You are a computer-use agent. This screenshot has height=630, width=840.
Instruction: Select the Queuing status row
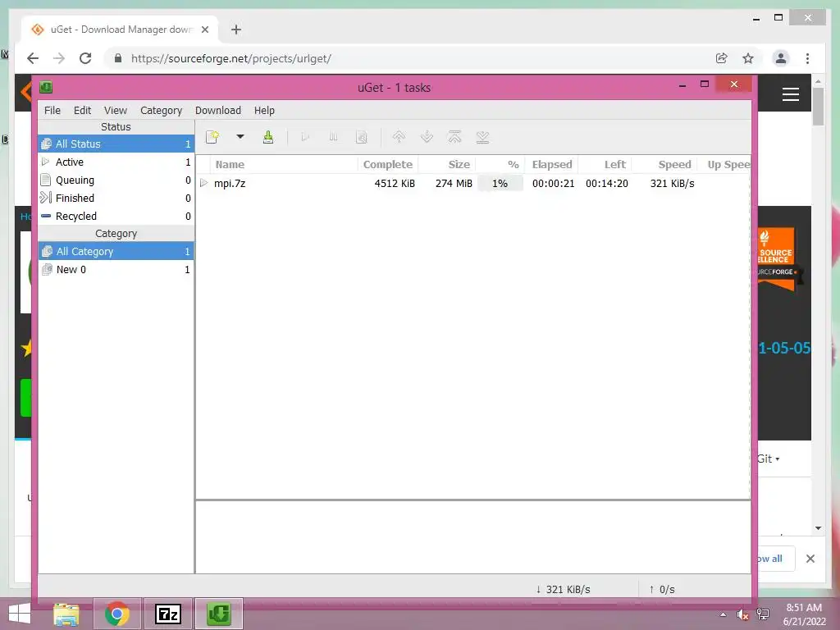(x=116, y=180)
